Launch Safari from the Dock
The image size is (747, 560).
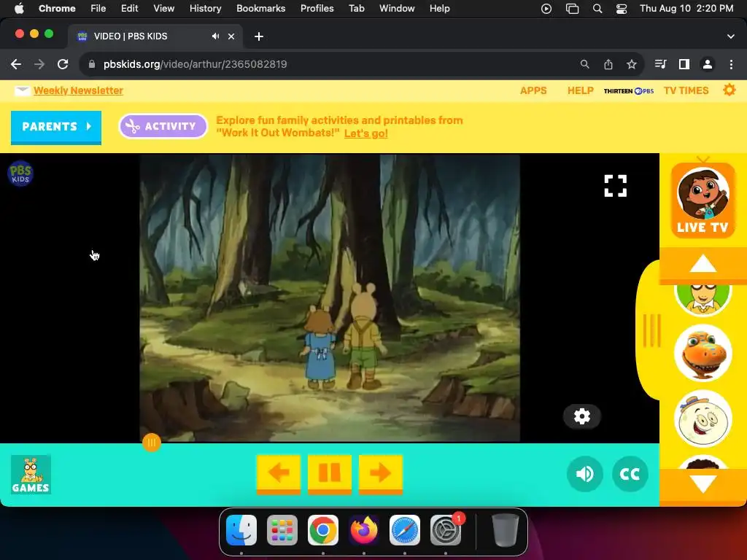pos(405,530)
